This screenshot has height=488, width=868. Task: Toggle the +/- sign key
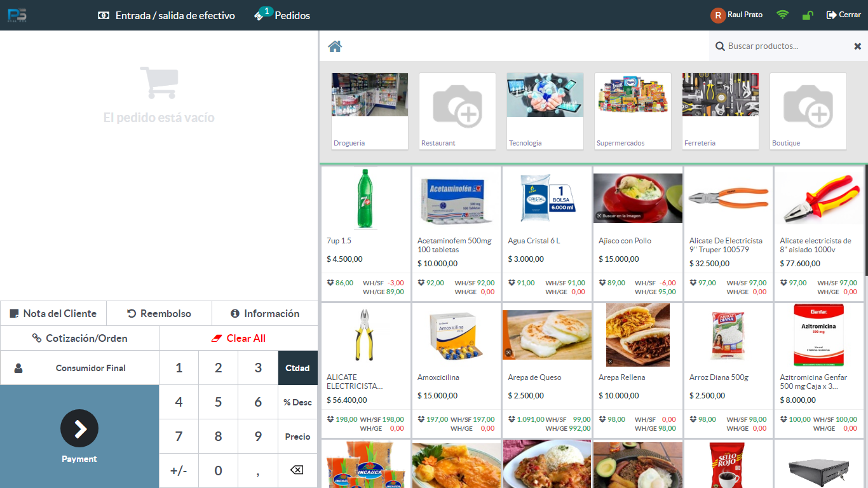179,470
